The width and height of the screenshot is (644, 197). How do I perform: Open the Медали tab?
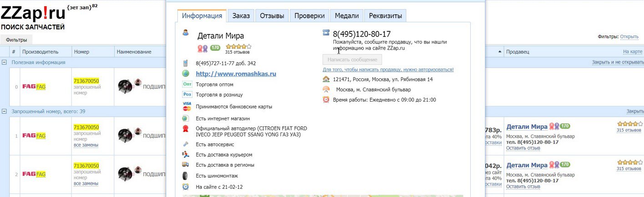tap(347, 15)
